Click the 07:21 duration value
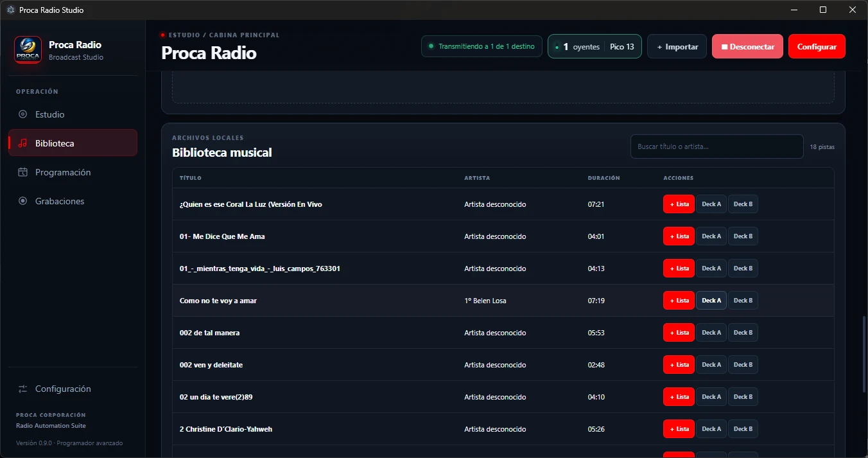 click(x=596, y=204)
